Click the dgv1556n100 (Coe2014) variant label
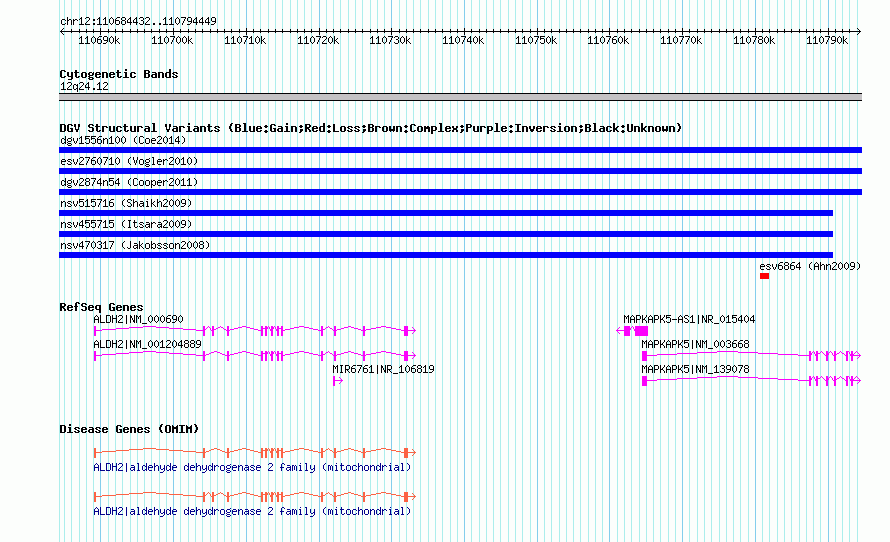Viewport: 890px width, 542px height. pos(123,140)
